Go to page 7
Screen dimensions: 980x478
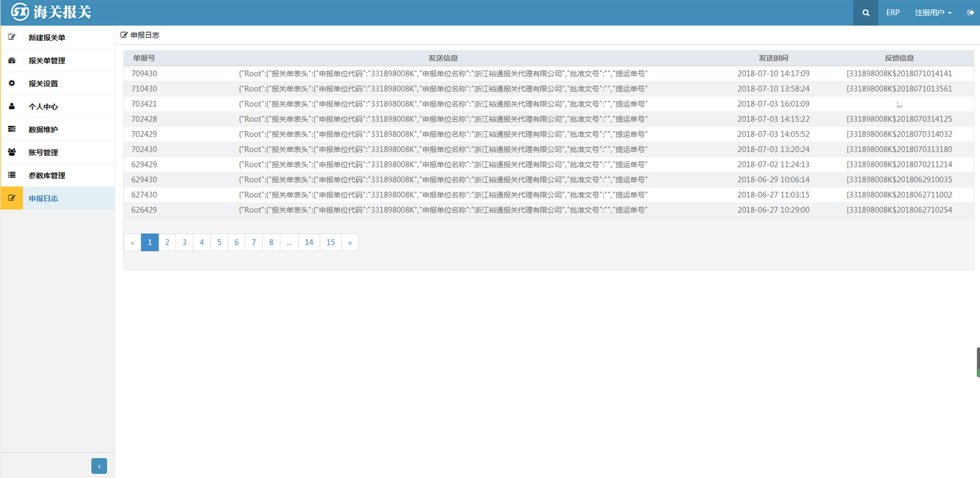254,243
